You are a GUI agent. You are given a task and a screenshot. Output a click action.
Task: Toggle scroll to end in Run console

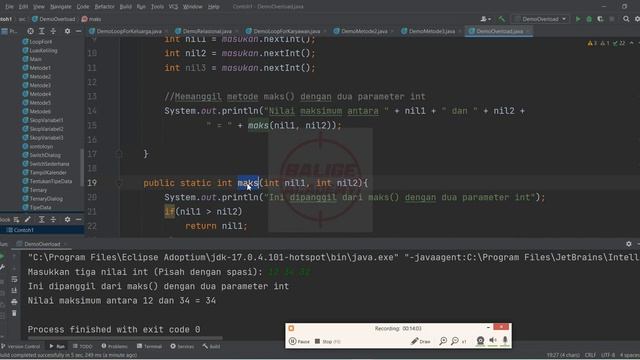pos(14,290)
